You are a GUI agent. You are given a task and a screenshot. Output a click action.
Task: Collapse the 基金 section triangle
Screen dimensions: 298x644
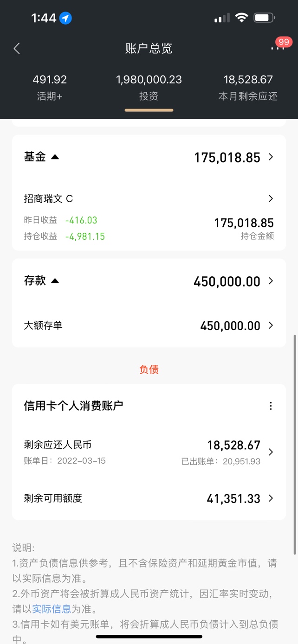click(x=55, y=157)
